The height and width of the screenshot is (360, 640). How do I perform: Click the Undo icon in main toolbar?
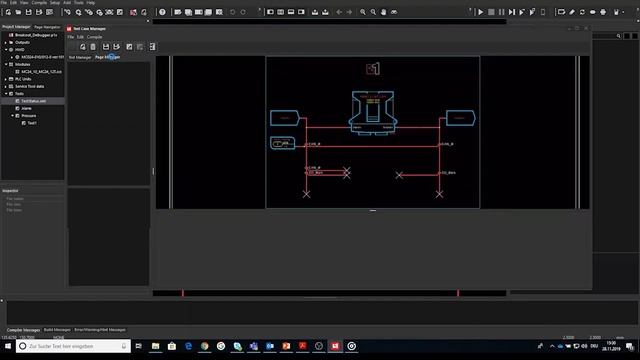coord(233,12)
